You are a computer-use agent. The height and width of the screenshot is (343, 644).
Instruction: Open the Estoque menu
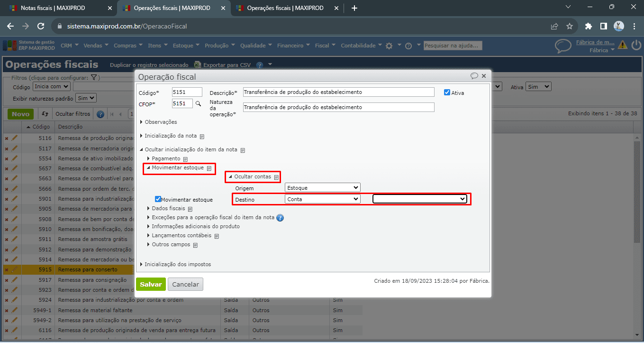click(186, 46)
